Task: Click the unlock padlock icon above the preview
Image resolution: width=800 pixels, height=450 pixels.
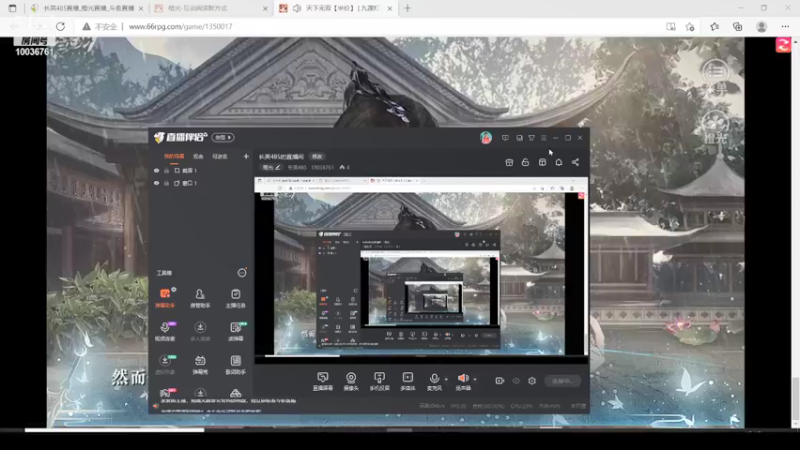Action: pos(526,162)
